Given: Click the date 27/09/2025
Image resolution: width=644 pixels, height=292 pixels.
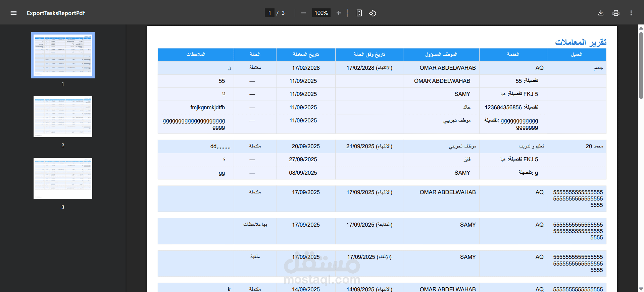Looking at the screenshot, I should pyautogui.click(x=303, y=159).
